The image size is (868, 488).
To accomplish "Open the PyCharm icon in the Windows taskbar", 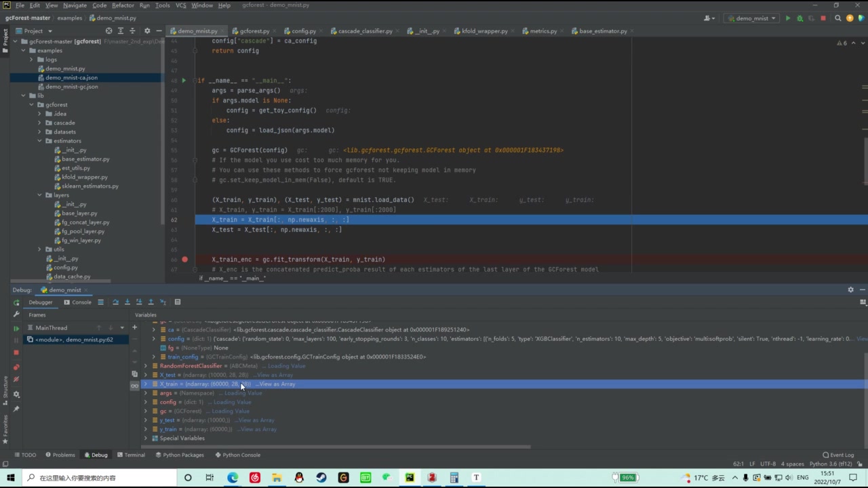I will coord(410,478).
